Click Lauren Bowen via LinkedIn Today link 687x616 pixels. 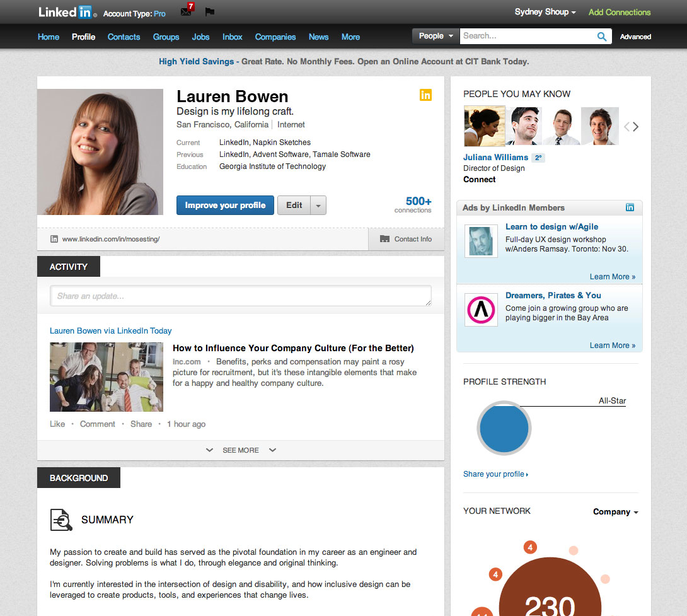(110, 330)
